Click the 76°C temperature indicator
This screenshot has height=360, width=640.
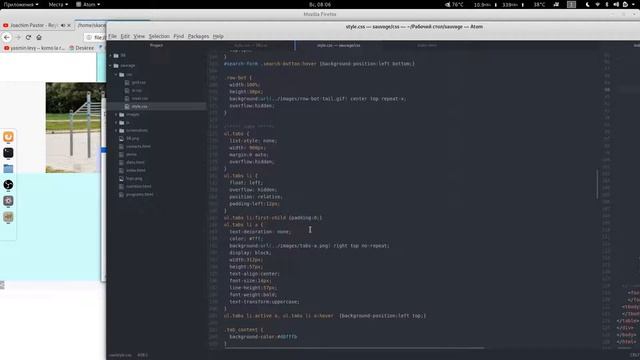(454, 4)
